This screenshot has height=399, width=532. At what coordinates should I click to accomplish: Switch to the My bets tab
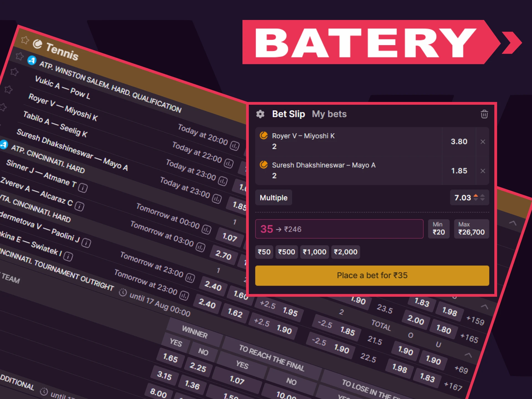tap(329, 114)
